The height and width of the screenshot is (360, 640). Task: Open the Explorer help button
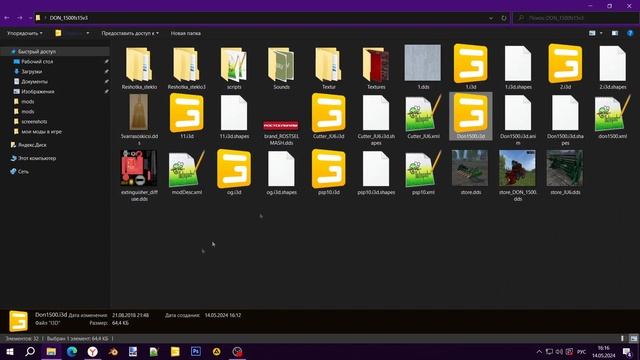coord(630,33)
